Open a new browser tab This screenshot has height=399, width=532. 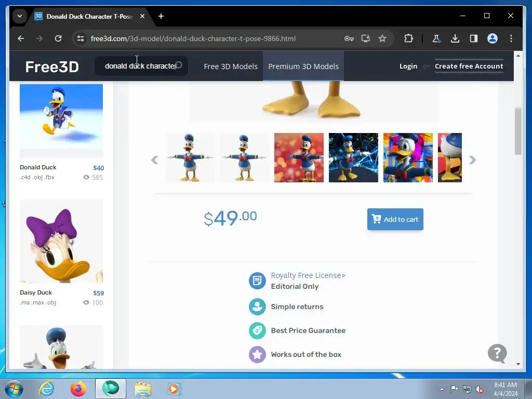click(161, 16)
